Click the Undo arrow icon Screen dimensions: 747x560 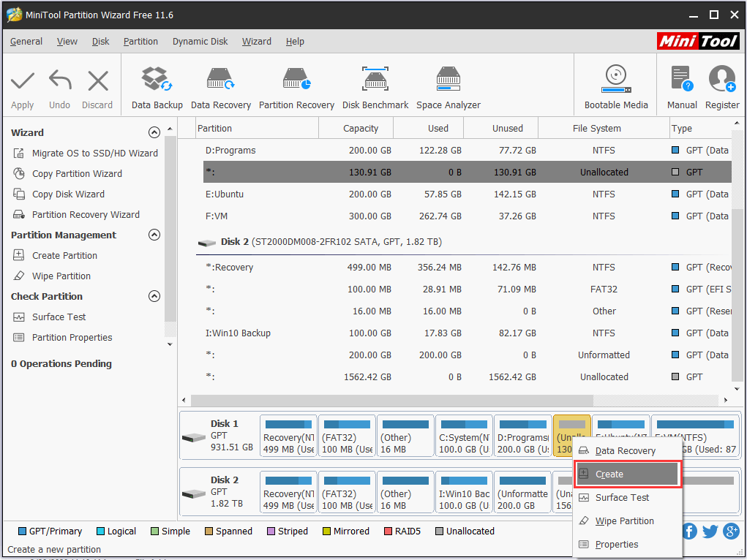point(60,80)
